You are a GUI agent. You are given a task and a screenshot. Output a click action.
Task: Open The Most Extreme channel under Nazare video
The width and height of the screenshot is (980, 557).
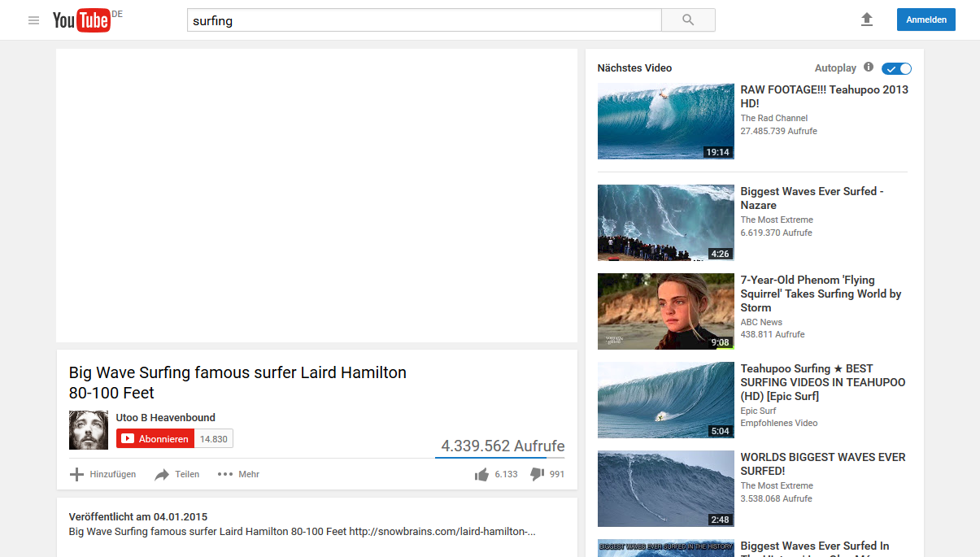tap(777, 220)
